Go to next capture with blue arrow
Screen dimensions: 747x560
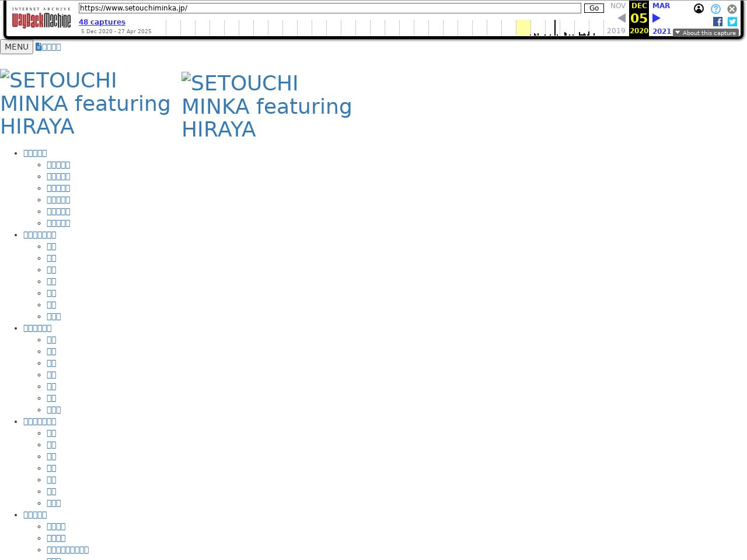(x=657, y=18)
